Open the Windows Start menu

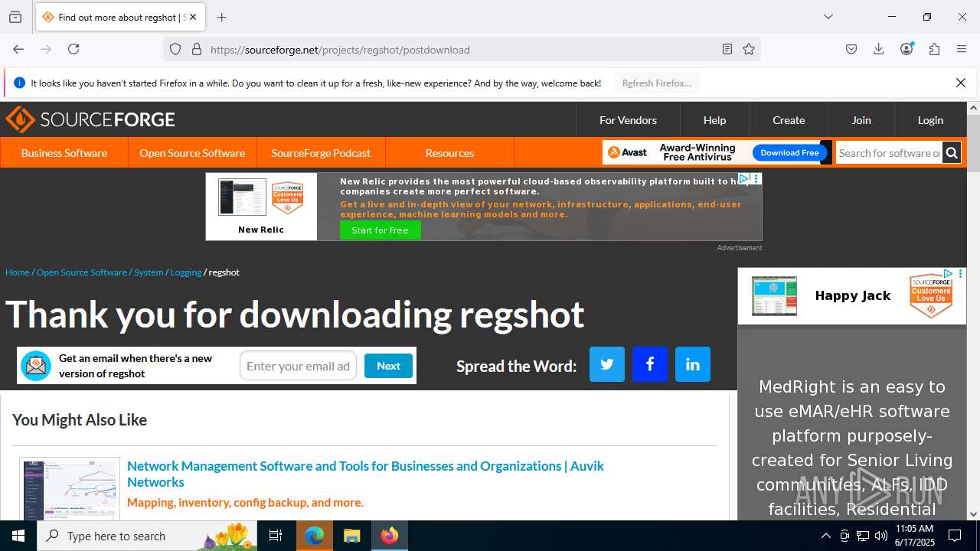[18, 536]
